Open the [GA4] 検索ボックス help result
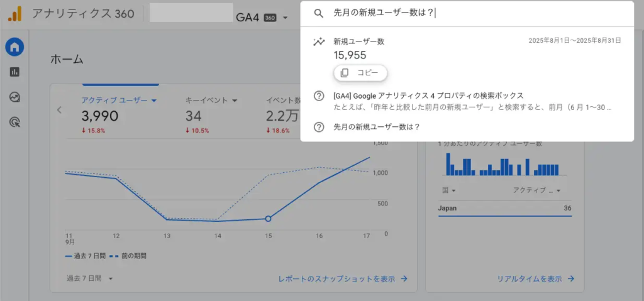This screenshot has height=301, width=644. [x=428, y=96]
